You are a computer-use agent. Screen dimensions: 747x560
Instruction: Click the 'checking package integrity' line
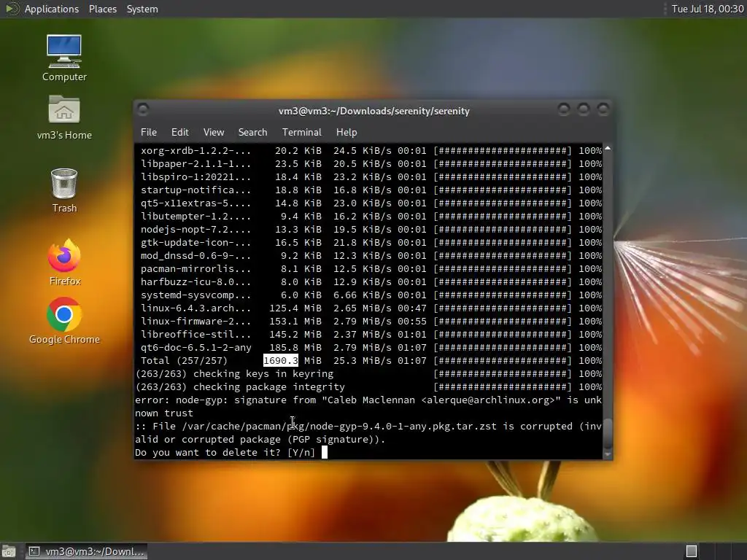click(368, 386)
